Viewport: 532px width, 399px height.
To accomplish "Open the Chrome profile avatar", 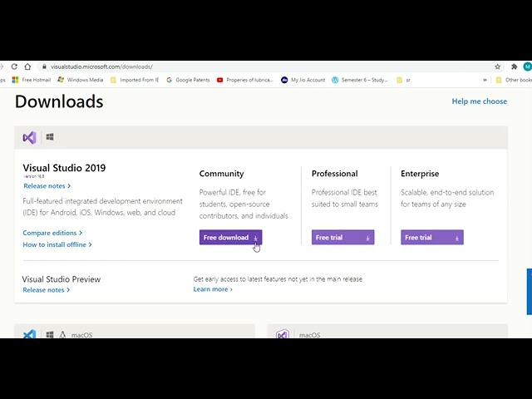I will pos(527,66).
